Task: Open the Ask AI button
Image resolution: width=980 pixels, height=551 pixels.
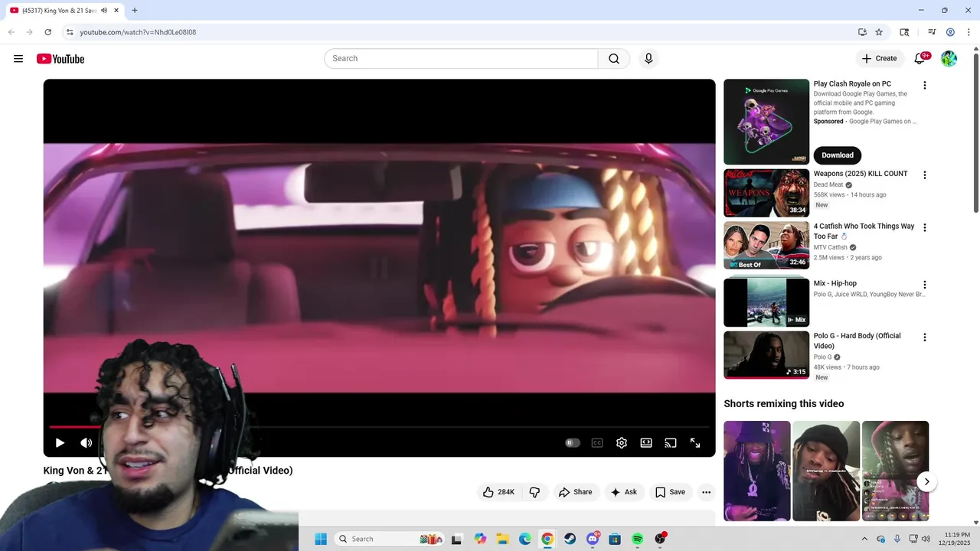Action: point(623,492)
